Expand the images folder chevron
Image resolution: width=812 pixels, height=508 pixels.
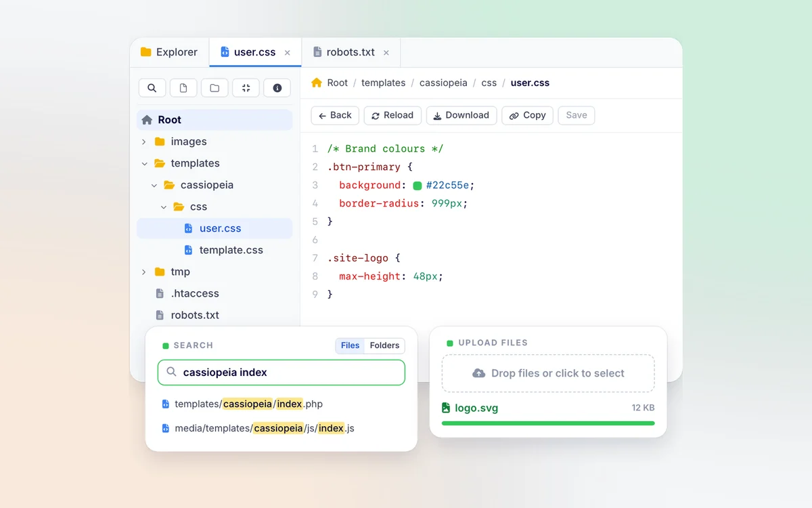[143, 142]
